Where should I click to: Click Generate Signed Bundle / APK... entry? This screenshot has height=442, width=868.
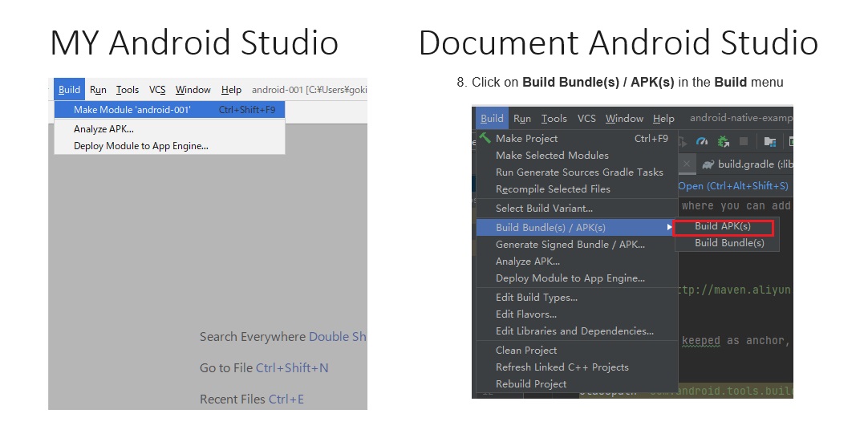pos(570,245)
